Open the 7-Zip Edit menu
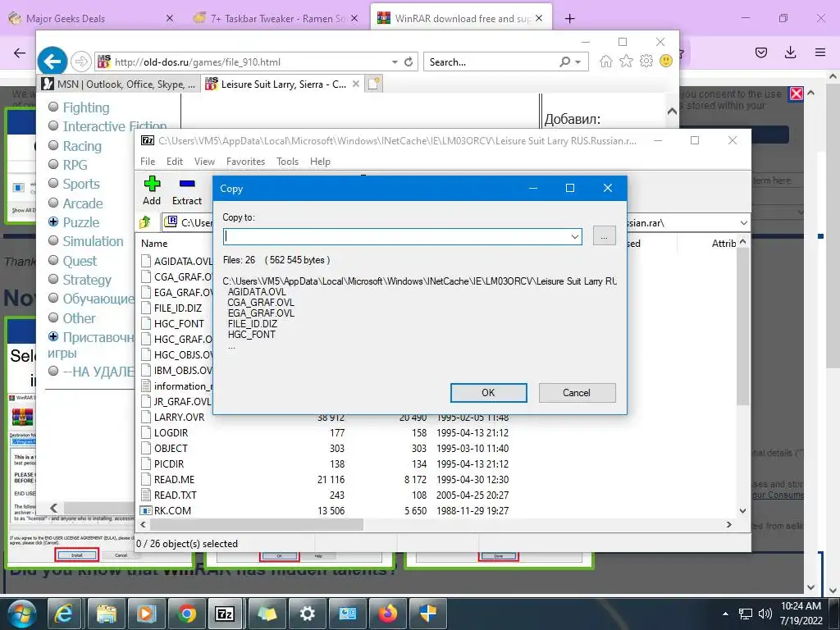The width and height of the screenshot is (840, 630). 175,162
